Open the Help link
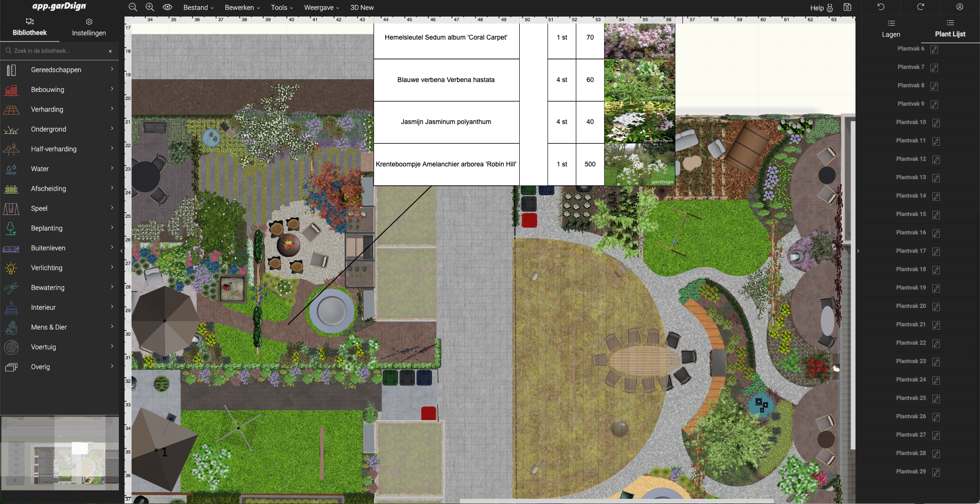980x504 pixels. [817, 8]
